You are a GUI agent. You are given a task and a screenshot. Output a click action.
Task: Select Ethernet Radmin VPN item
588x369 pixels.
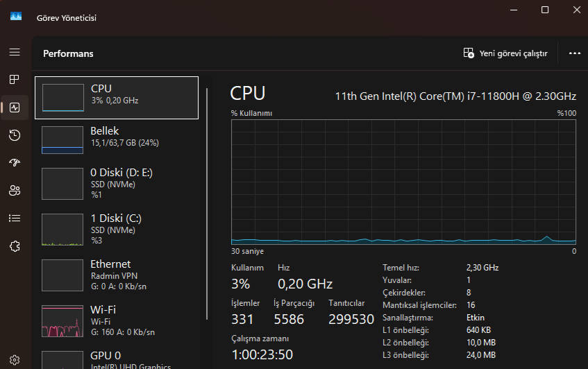116,275
